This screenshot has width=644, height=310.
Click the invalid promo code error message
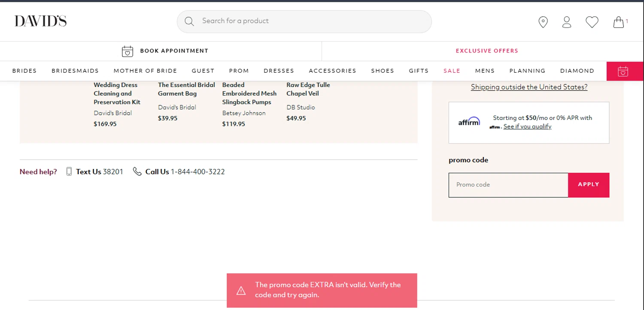(328, 290)
